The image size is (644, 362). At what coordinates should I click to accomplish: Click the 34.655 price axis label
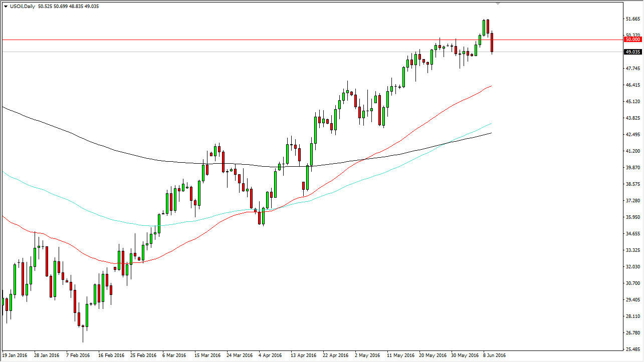coord(633,234)
